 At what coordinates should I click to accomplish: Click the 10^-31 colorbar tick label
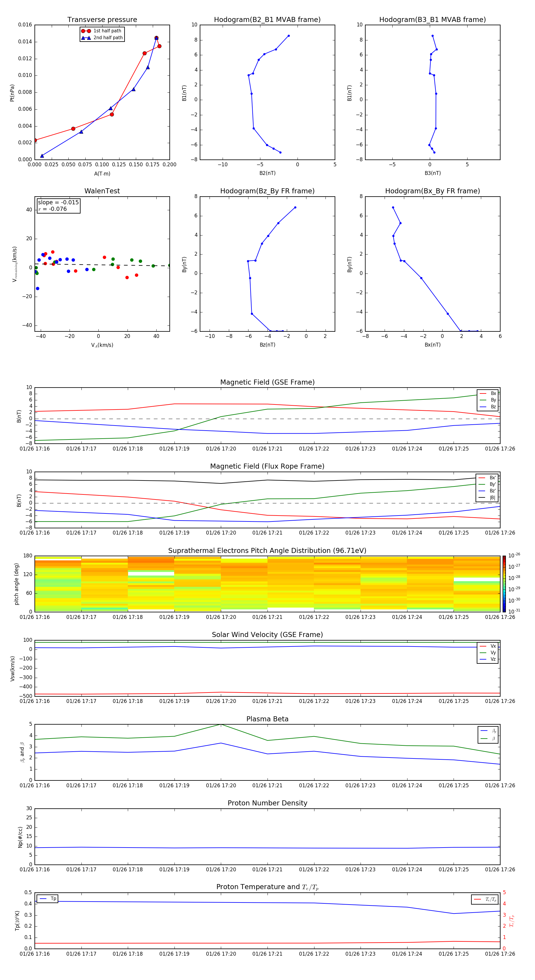(x=514, y=611)
